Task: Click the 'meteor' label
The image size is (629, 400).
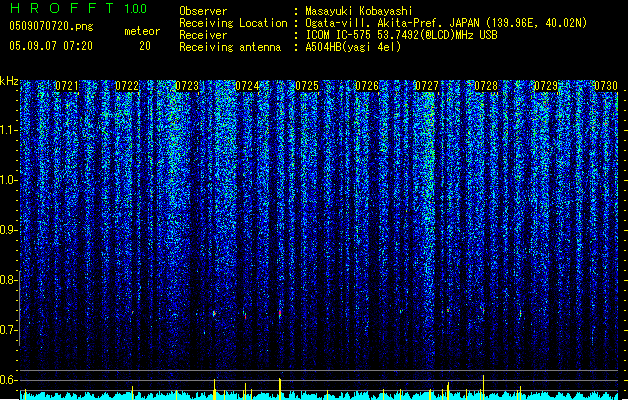Action: pos(142,31)
